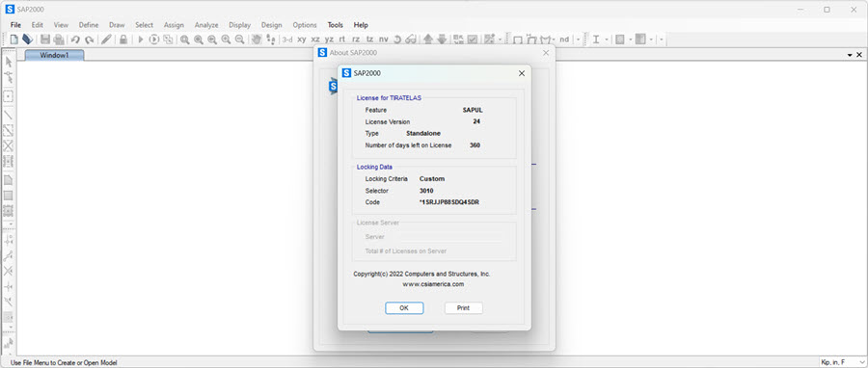The image size is (868, 368).
Task: Click OK in the SAP2000 license dialog
Action: pos(404,308)
